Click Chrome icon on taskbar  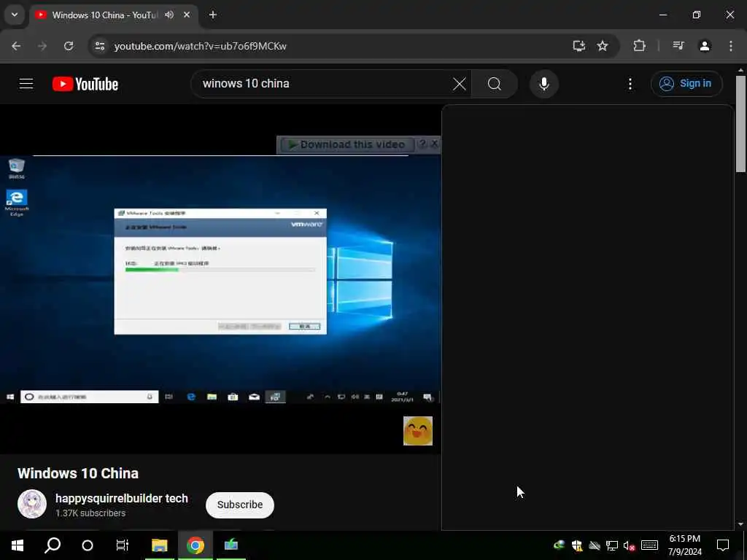(196, 545)
